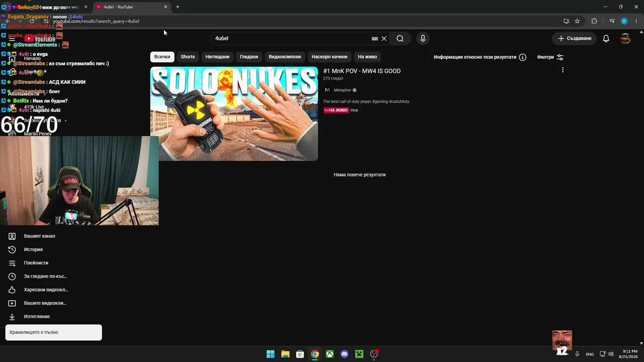Click the Chrome profile R avatar
644x362 pixels.
[624, 21]
